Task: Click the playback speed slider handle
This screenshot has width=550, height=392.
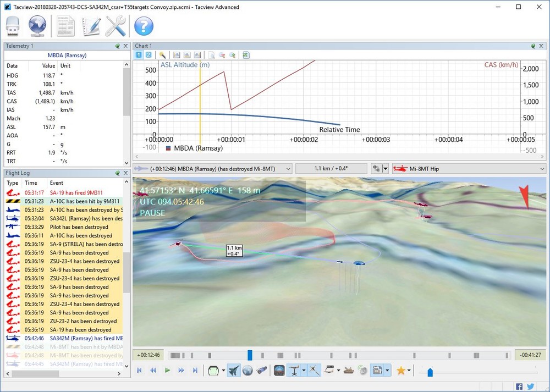Action: (x=430, y=372)
